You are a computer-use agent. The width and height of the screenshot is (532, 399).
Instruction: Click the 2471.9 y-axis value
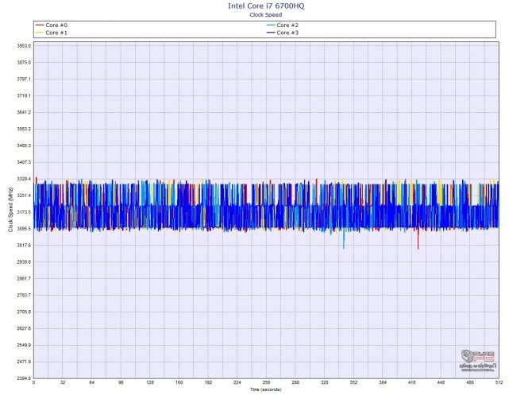point(24,362)
